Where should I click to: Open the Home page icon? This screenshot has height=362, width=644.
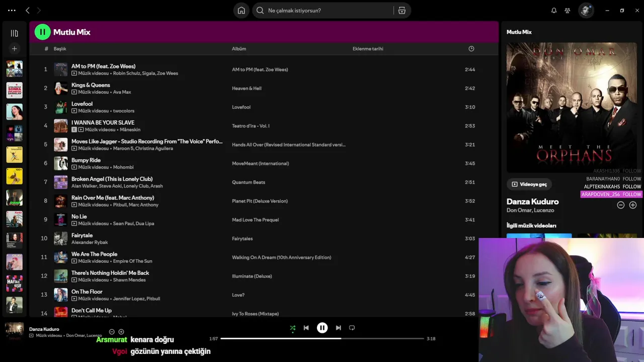tap(242, 11)
